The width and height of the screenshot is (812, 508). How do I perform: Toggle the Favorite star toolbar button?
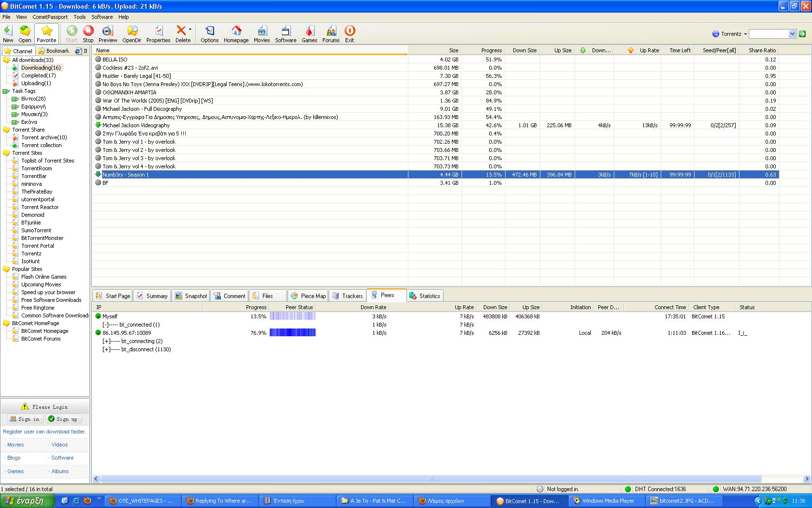(x=46, y=34)
